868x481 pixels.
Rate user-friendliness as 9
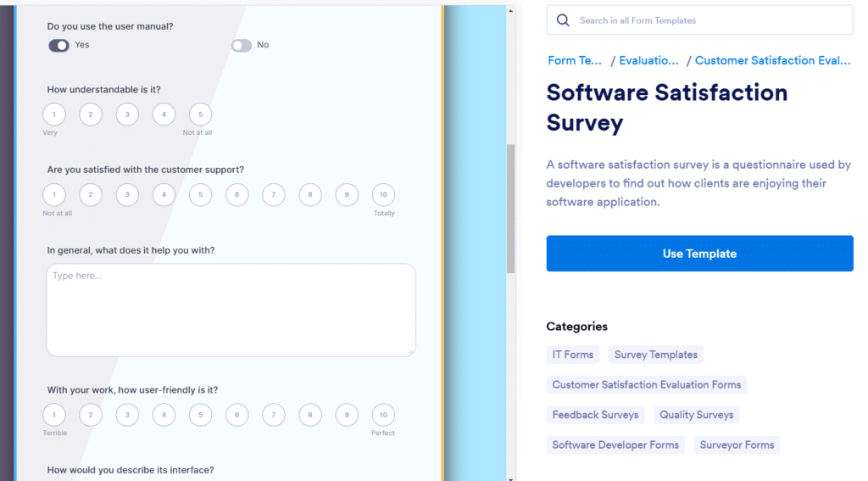pos(347,415)
